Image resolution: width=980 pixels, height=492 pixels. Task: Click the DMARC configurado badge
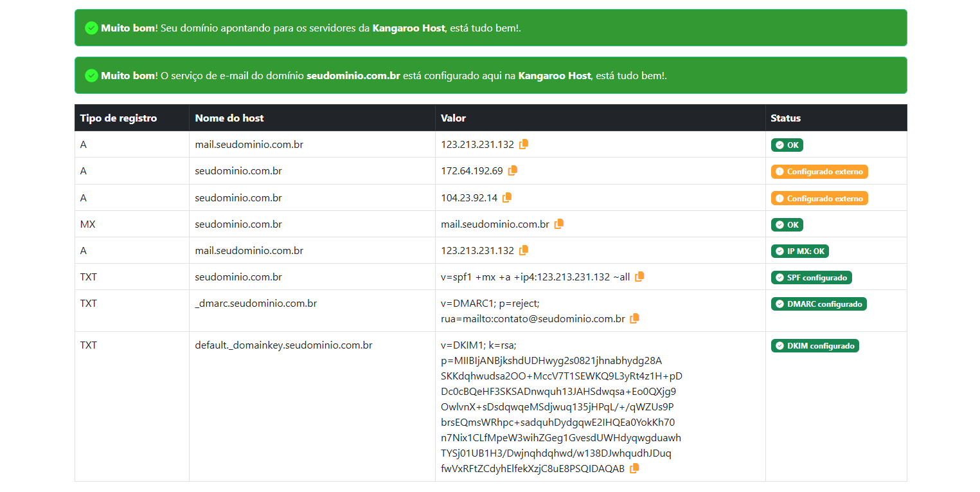tap(819, 303)
